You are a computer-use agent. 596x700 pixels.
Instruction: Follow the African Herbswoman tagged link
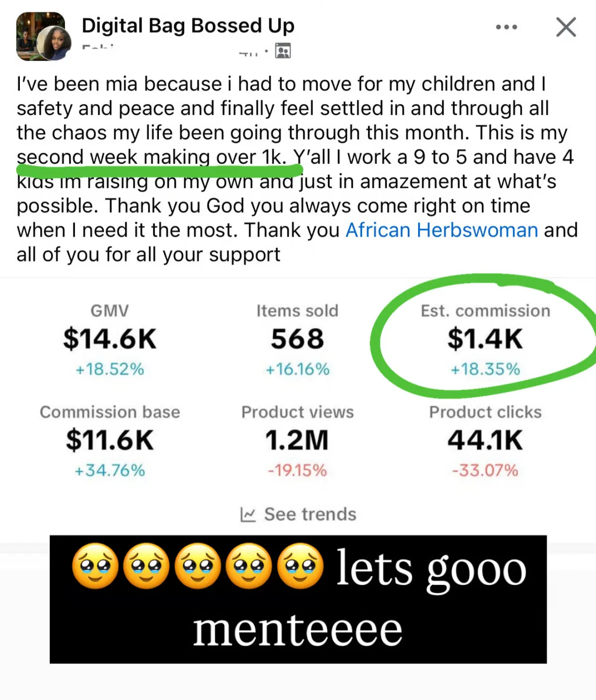pyautogui.click(x=442, y=230)
